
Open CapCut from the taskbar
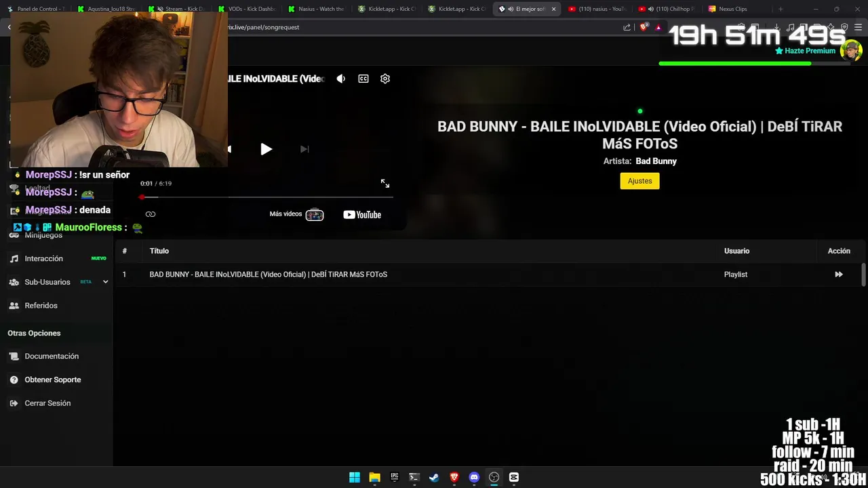(x=514, y=477)
